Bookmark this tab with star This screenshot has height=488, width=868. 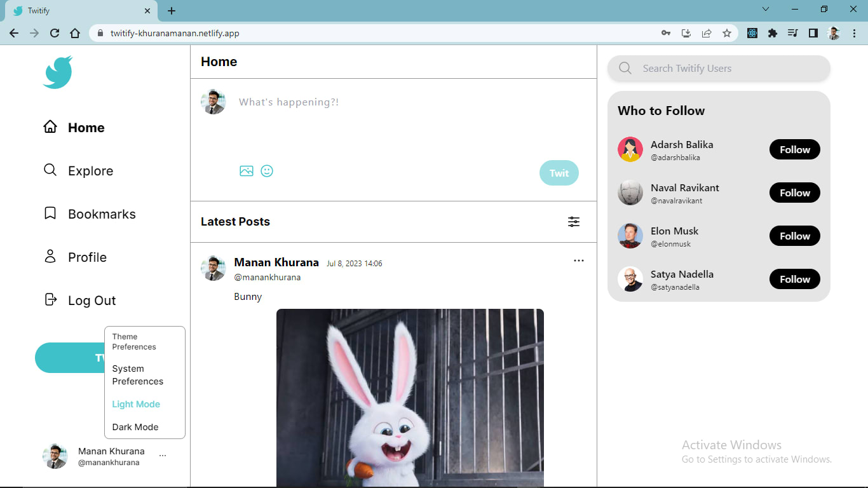[x=727, y=33]
